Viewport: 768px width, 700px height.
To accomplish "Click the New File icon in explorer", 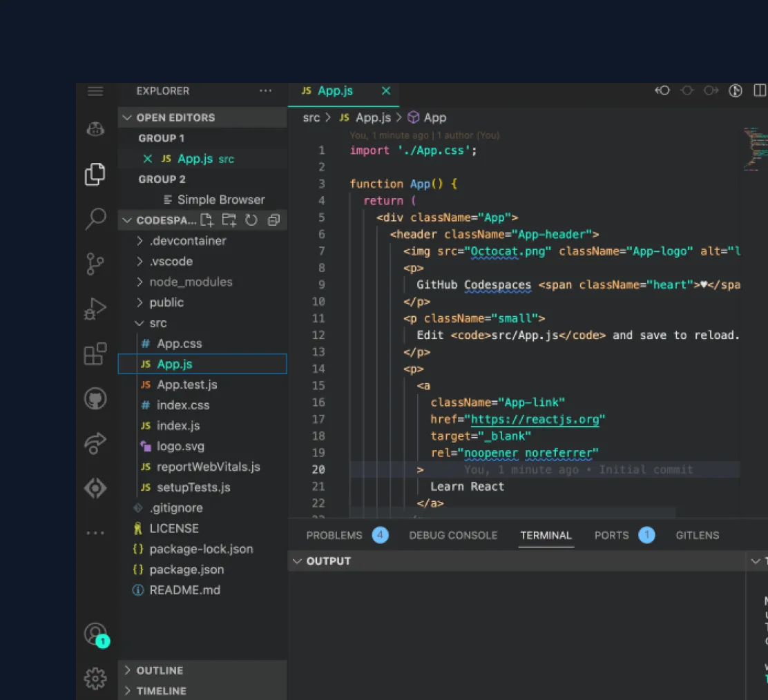I will (x=207, y=220).
